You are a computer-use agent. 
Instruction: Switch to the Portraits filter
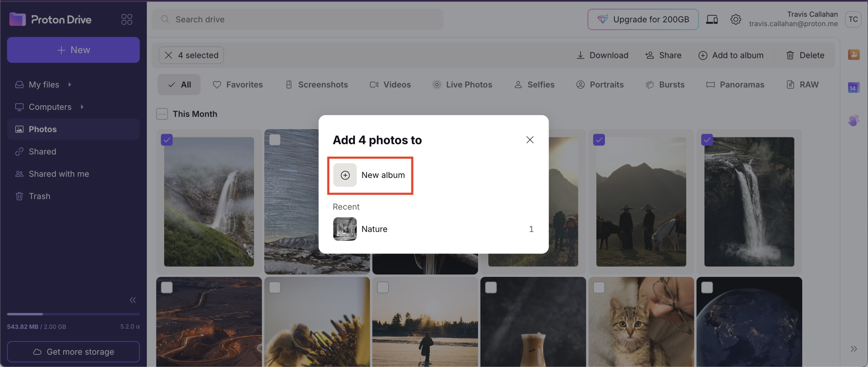point(600,84)
